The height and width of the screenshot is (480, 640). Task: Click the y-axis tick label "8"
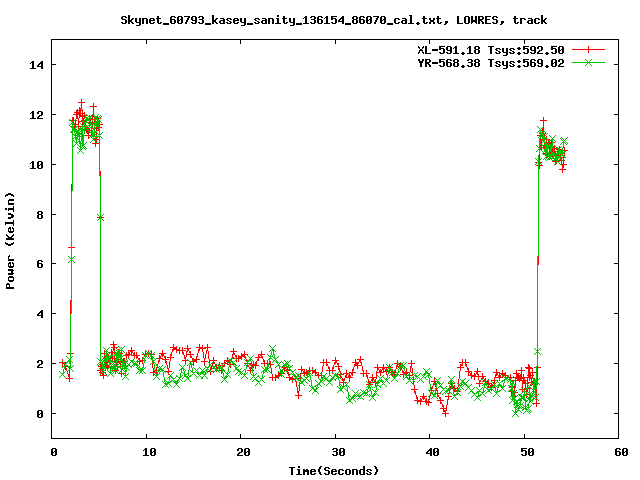(x=40, y=215)
